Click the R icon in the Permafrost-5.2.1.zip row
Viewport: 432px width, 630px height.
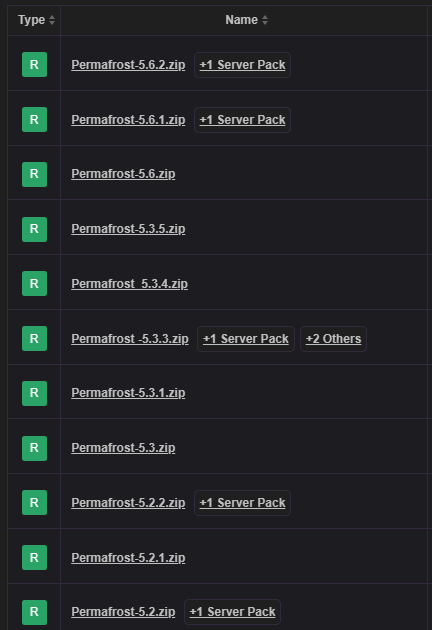34,557
